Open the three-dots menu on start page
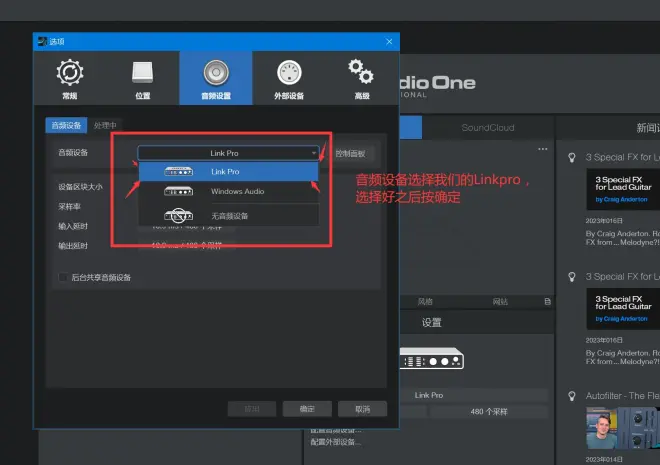The width and height of the screenshot is (660, 465). coord(543,149)
